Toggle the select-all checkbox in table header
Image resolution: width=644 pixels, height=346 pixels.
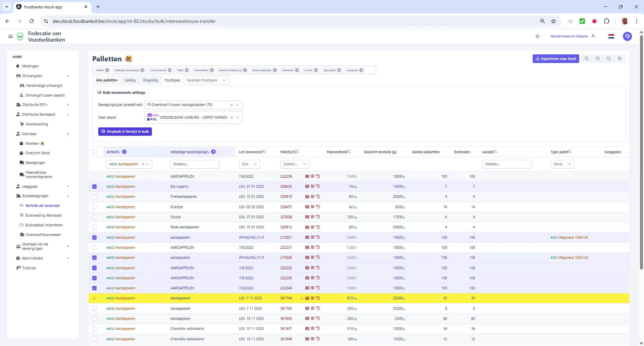coord(95,152)
